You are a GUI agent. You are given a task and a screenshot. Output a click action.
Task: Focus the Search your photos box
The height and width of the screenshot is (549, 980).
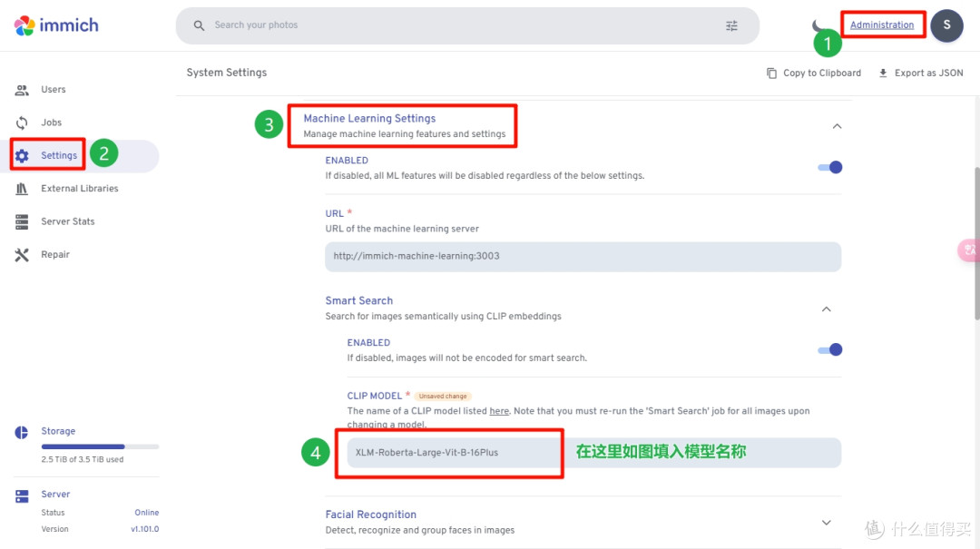(467, 25)
